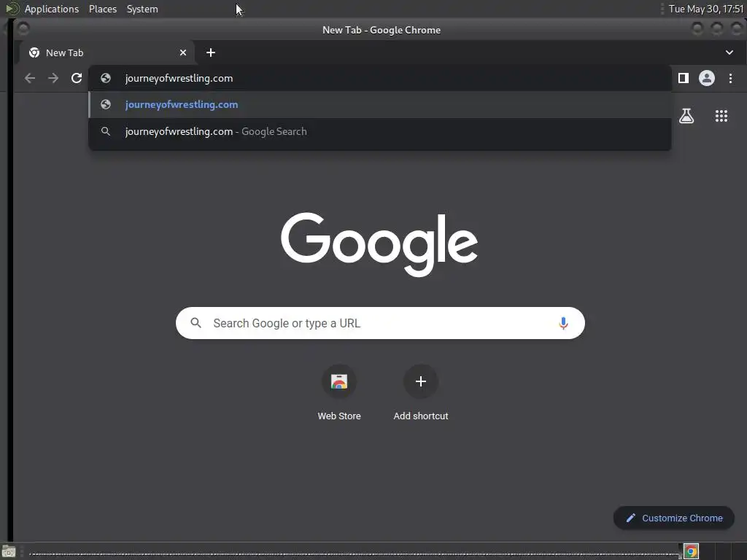
Task: Switch to the New Tab tab
Action: click(107, 52)
